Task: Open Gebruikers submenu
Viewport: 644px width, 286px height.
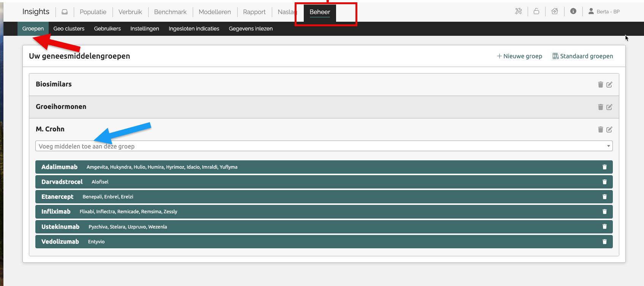Action: 108,29
